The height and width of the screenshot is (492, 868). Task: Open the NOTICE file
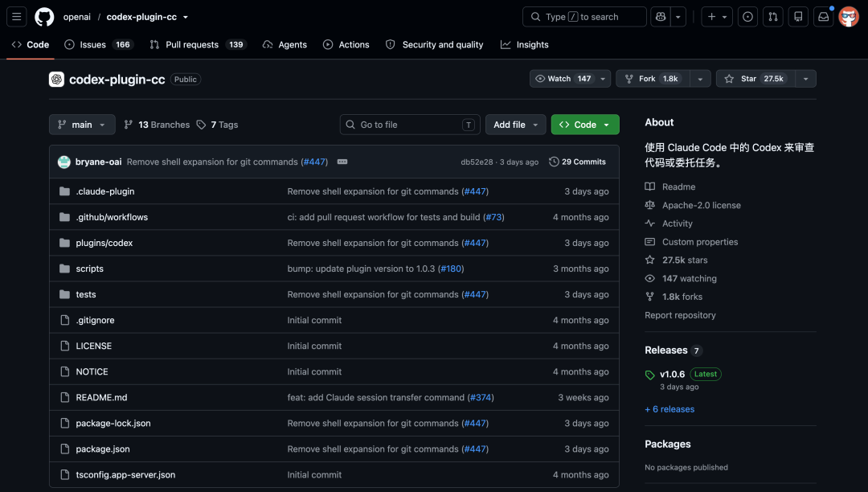point(92,371)
